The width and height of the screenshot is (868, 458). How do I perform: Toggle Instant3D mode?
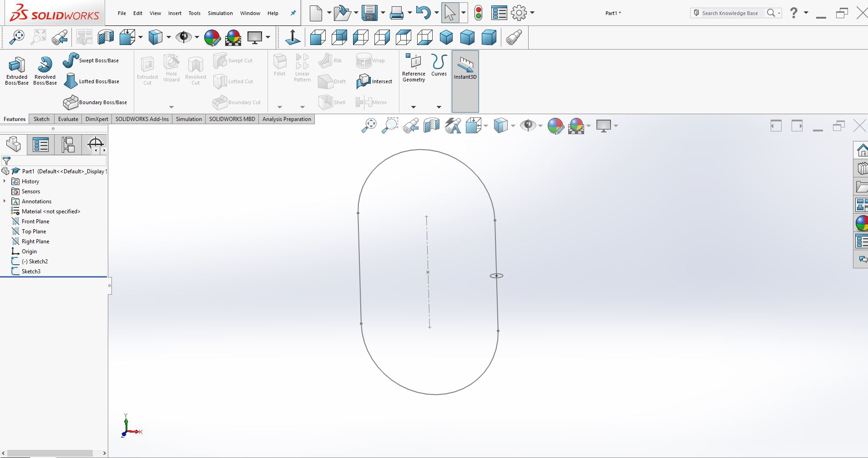pos(465,81)
